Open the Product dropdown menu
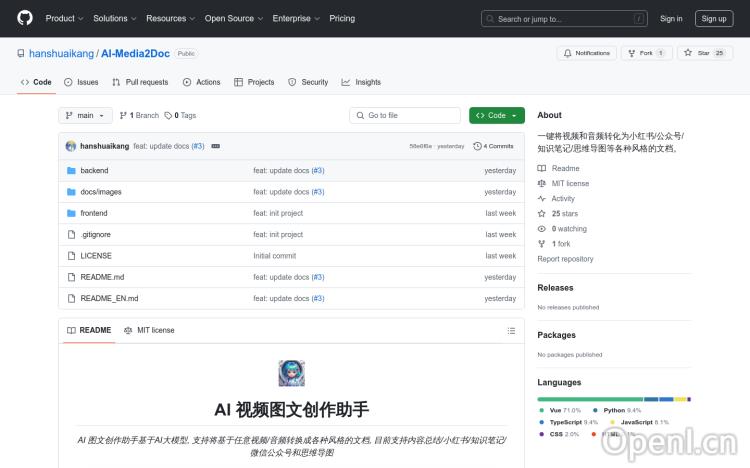 click(65, 18)
